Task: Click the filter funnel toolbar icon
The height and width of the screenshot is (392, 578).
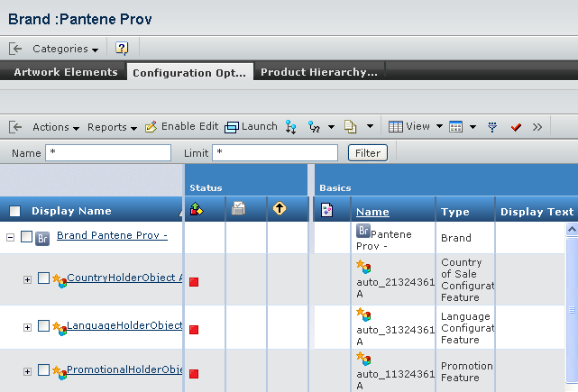Action: tap(492, 127)
